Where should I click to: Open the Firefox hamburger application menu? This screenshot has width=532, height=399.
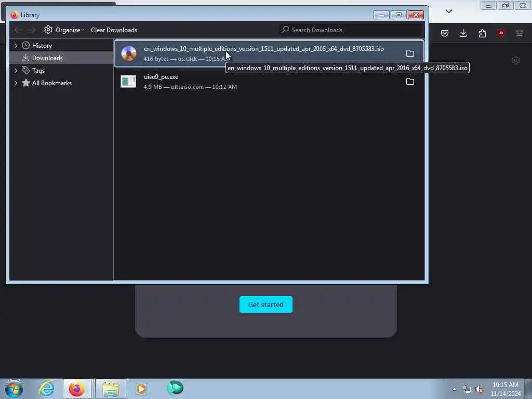[x=520, y=33]
